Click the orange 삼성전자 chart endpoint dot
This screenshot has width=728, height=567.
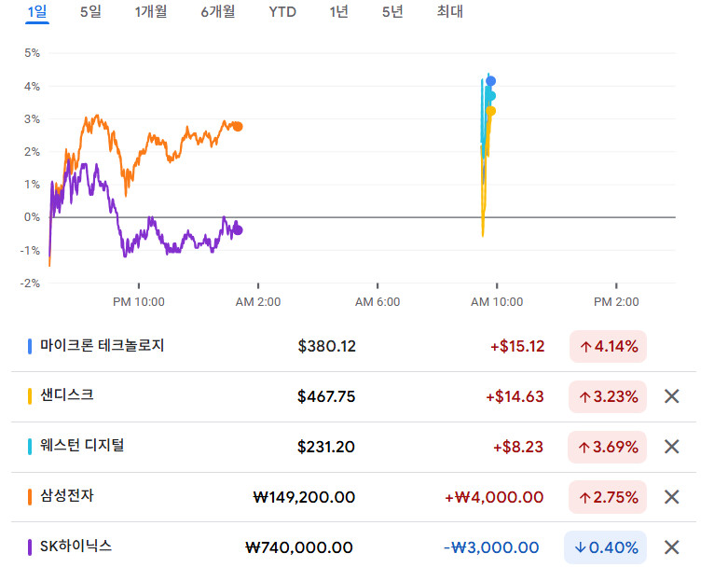(x=238, y=127)
